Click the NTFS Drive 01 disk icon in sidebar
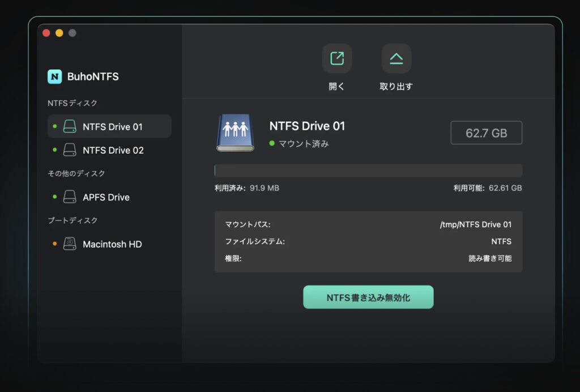The image size is (580, 392). tap(70, 126)
